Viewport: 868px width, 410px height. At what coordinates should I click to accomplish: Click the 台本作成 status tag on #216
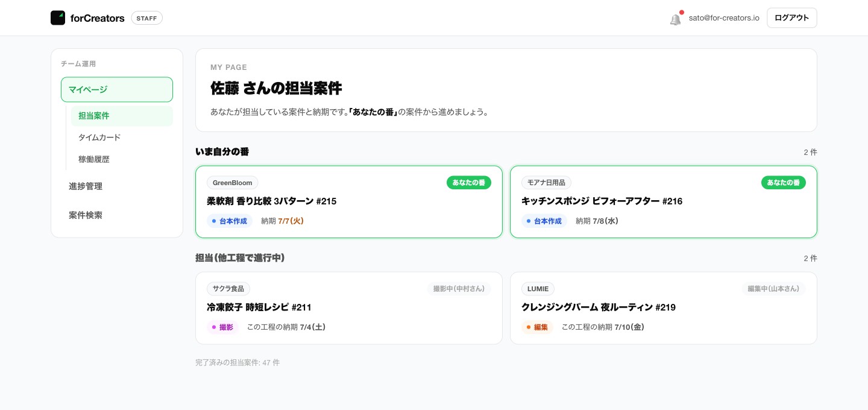pos(544,221)
